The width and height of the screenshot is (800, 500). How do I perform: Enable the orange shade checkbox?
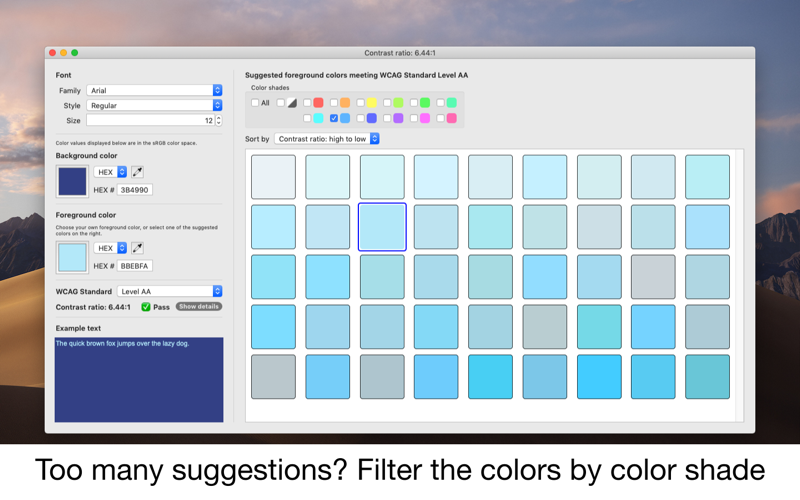(334, 102)
